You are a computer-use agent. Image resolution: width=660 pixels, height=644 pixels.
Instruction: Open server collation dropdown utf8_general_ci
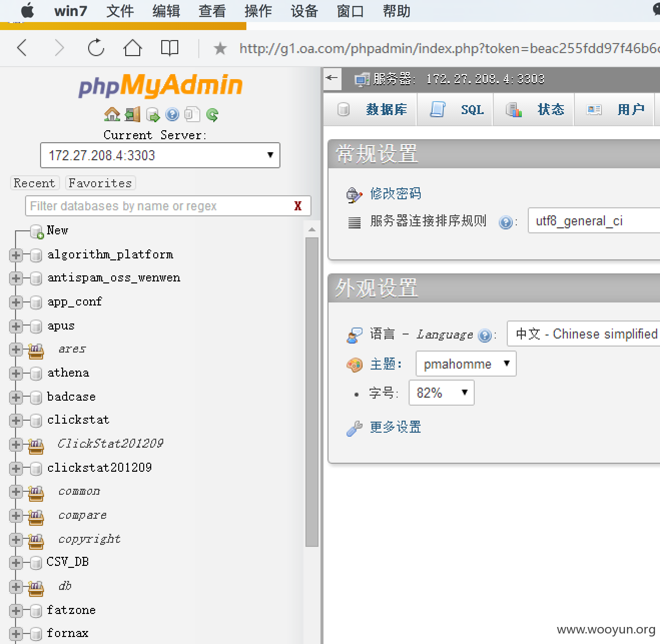click(x=594, y=220)
